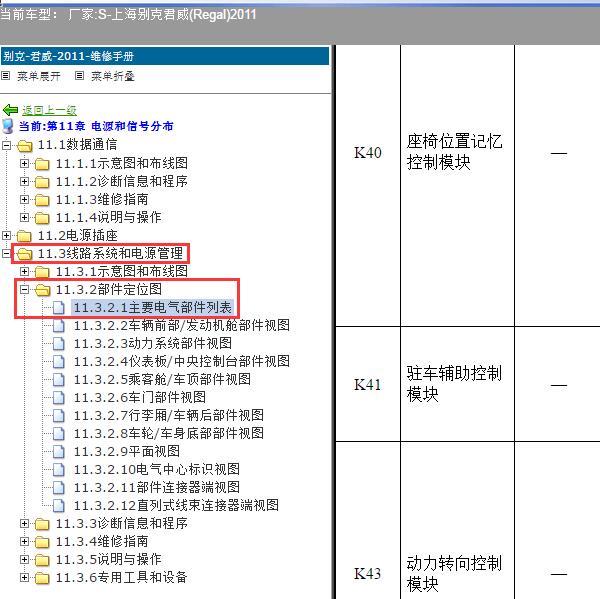Open 11.3.2.10电气中心标识视图
The height and width of the screenshot is (599, 600).
(157, 469)
